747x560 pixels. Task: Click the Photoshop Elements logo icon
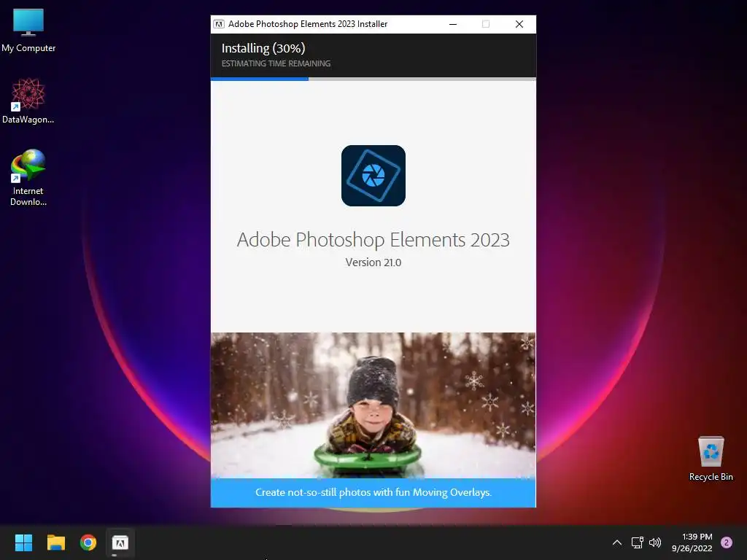click(373, 176)
